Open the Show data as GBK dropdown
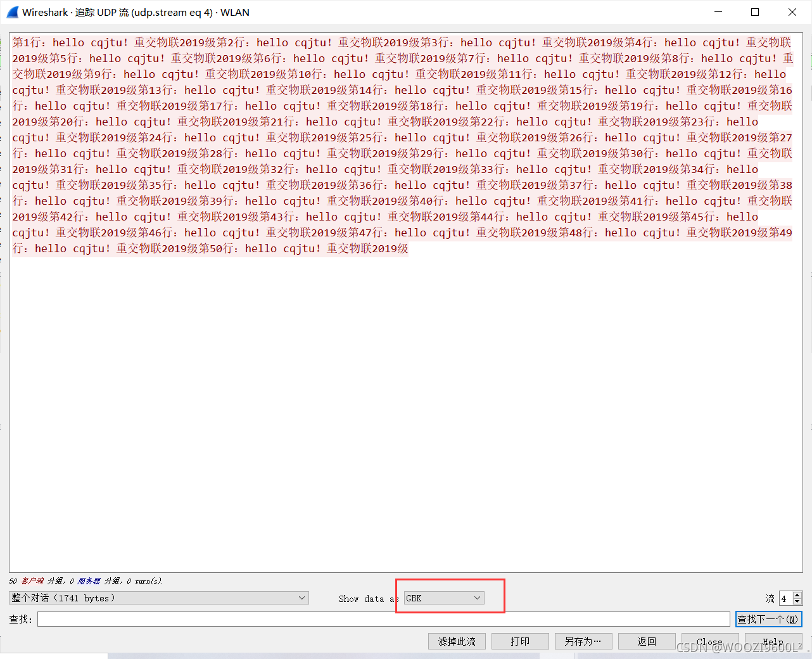The width and height of the screenshot is (812, 659). click(444, 598)
